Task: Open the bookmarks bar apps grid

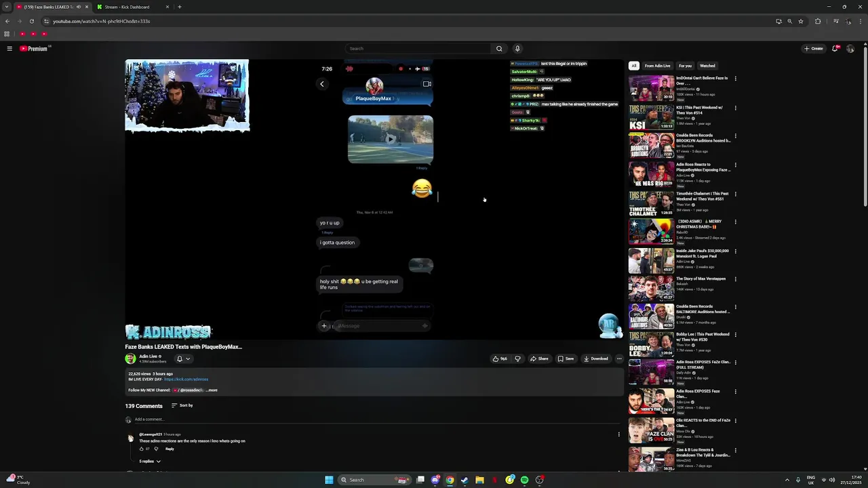Action: click(7, 34)
